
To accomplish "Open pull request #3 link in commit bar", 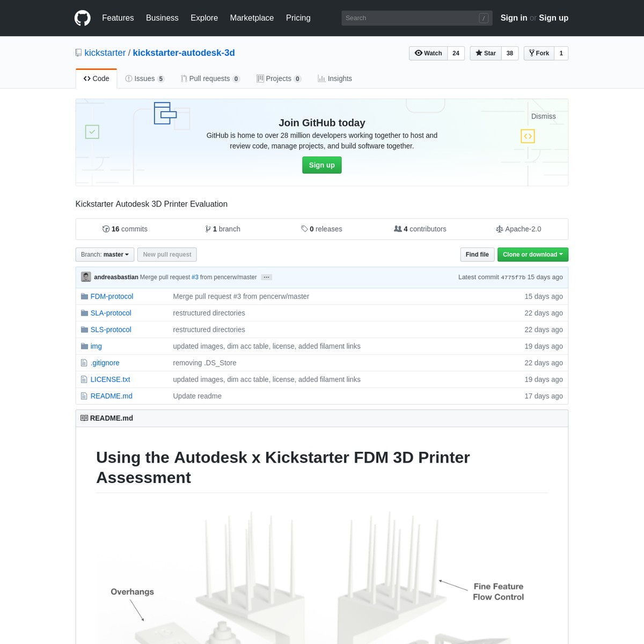I will (x=195, y=277).
